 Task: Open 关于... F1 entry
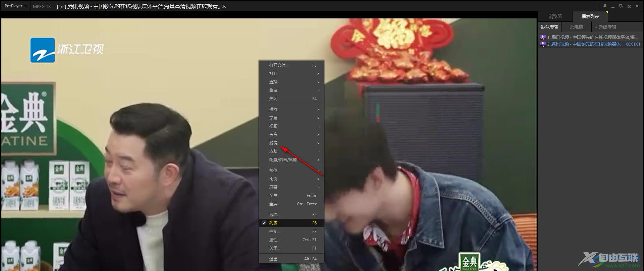click(291, 248)
